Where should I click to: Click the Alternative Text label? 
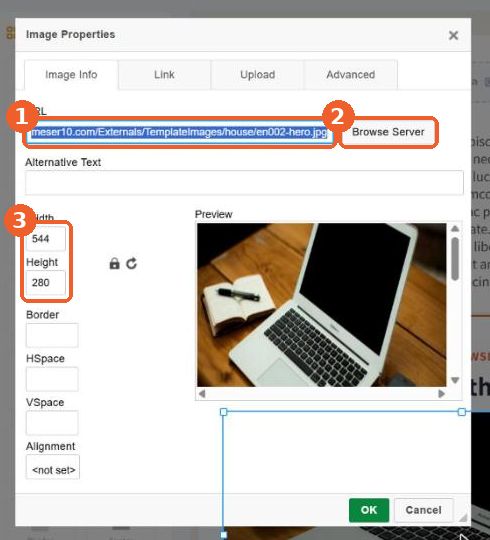click(x=63, y=162)
